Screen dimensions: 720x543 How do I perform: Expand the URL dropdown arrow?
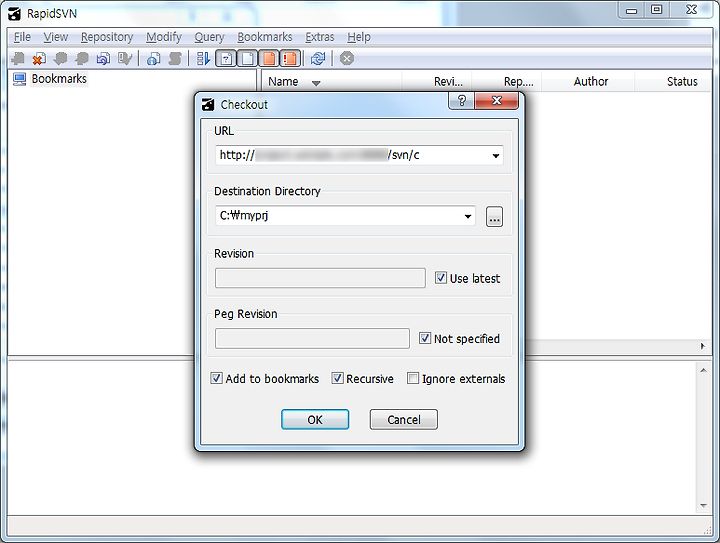495,156
